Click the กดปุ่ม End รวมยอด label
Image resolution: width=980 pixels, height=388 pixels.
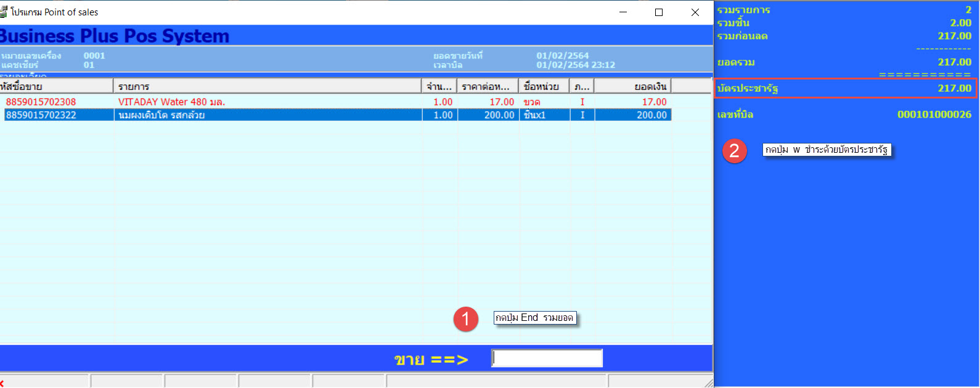click(x=534, y=318)
